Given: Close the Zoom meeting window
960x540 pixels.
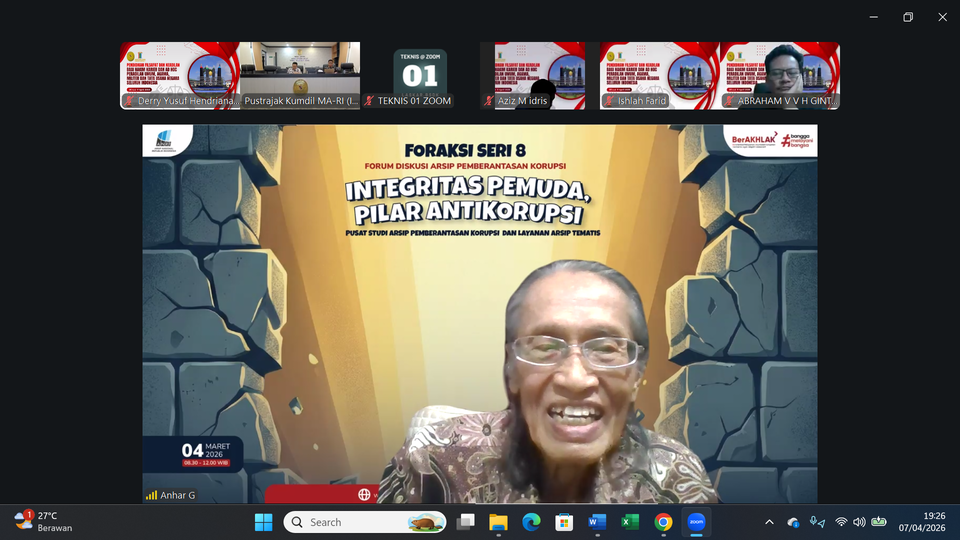Looking at the screenshot, I should (943, 17).
